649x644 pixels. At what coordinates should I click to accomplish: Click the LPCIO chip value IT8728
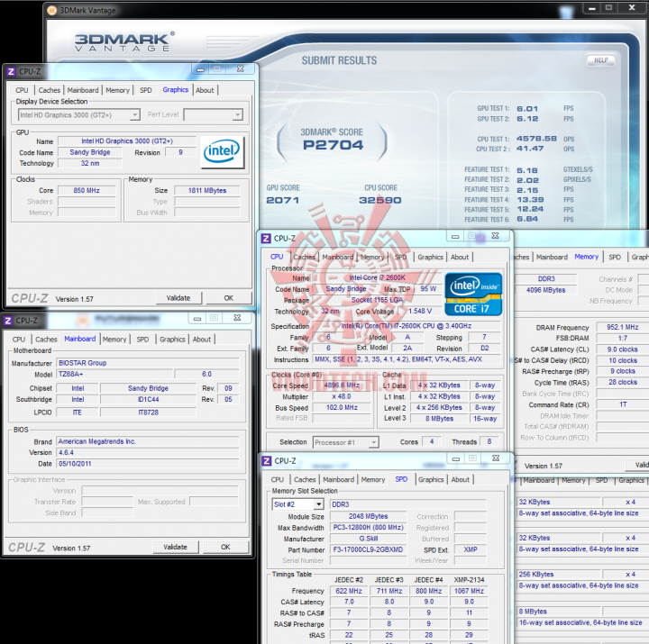[148, 413]
